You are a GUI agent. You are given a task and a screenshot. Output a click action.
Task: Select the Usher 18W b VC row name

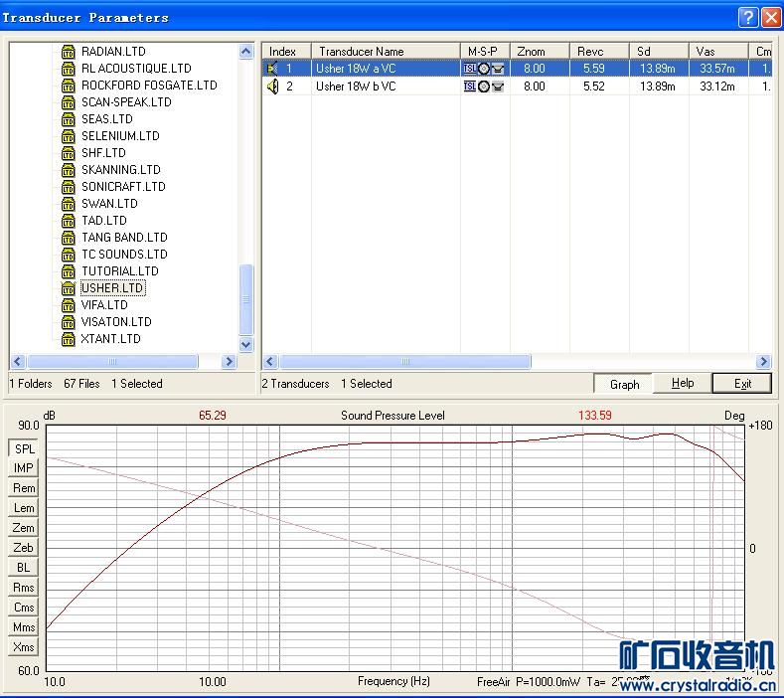pos(356,87)
